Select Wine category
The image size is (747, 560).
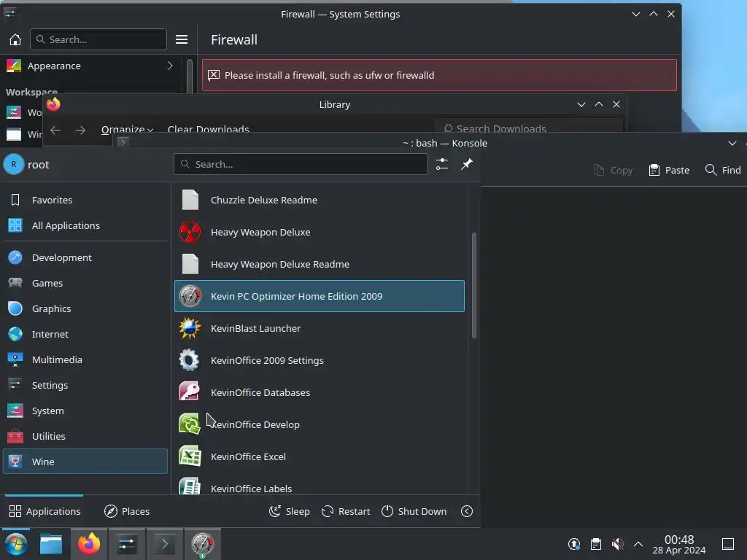point(85,462)
